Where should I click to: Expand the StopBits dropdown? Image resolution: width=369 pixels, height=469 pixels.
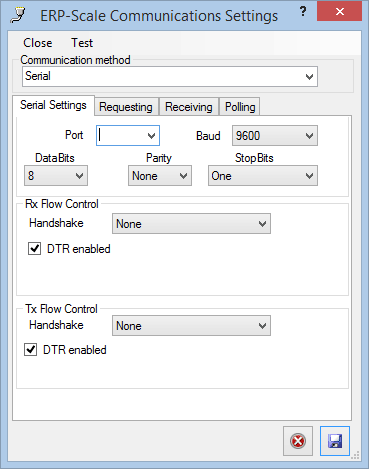tap(263, 176)
